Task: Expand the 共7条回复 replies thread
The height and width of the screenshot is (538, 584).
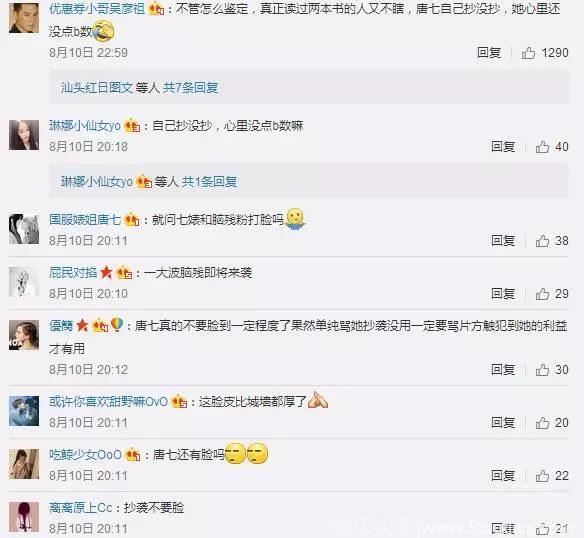Action: pyautogui.click(x=190, y=88)
